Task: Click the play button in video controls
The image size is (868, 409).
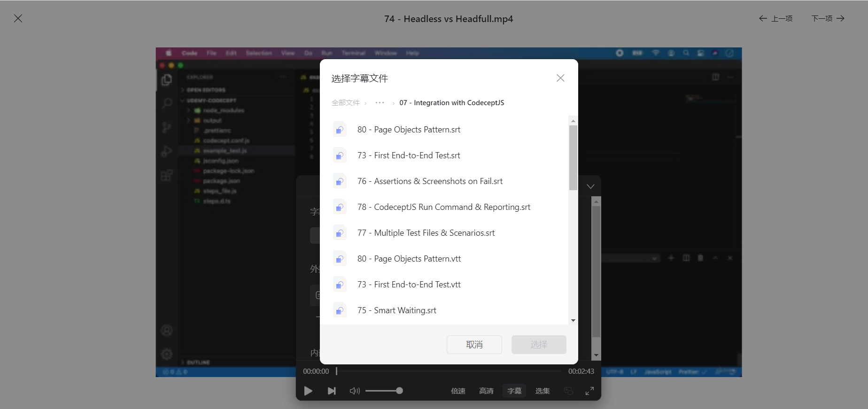Action: pyautogui.click(x=308, y=391)
